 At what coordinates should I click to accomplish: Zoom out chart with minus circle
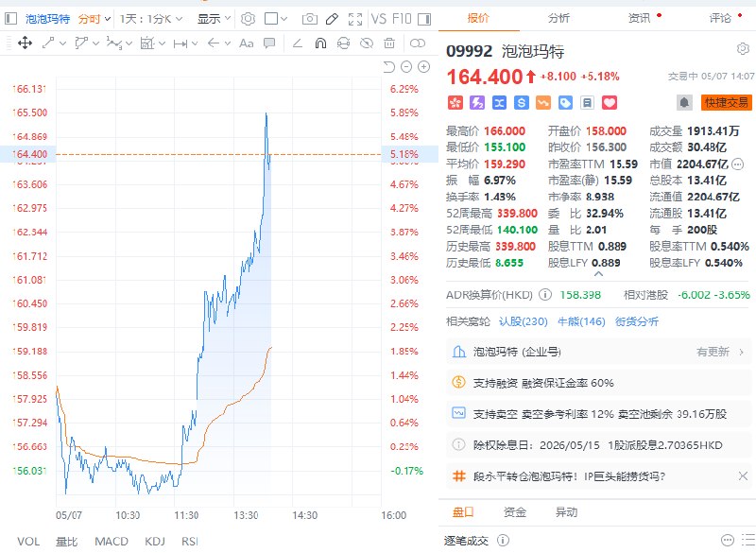coord(406,66)
